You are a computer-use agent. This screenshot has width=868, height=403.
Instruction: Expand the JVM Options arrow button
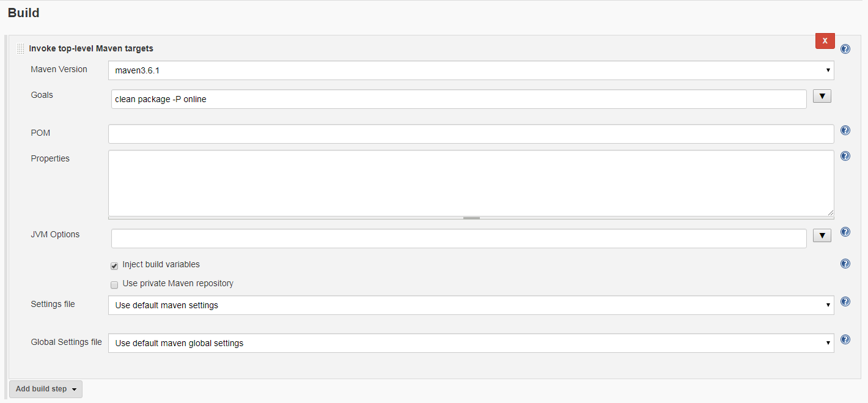[x=822, y=235]
